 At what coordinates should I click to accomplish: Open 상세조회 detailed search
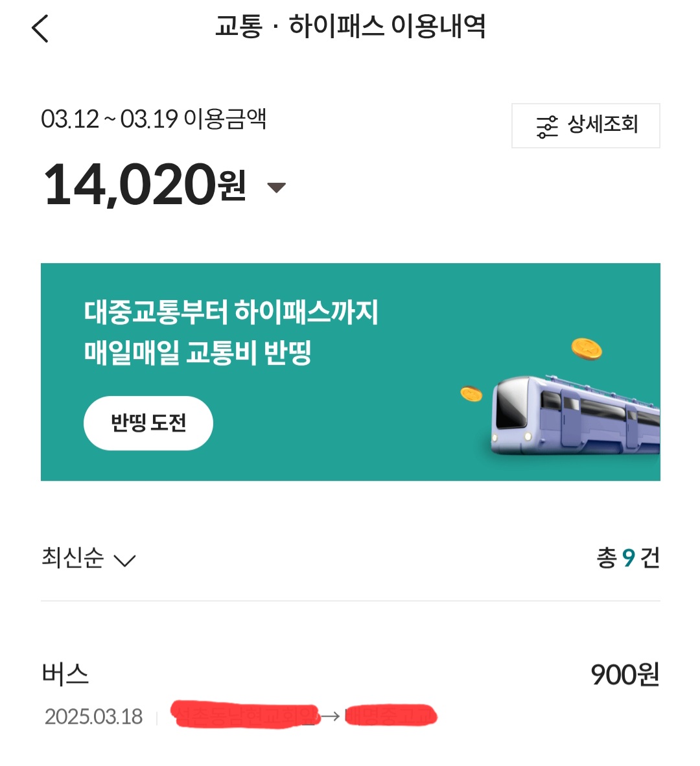click(x=603, y=125)
